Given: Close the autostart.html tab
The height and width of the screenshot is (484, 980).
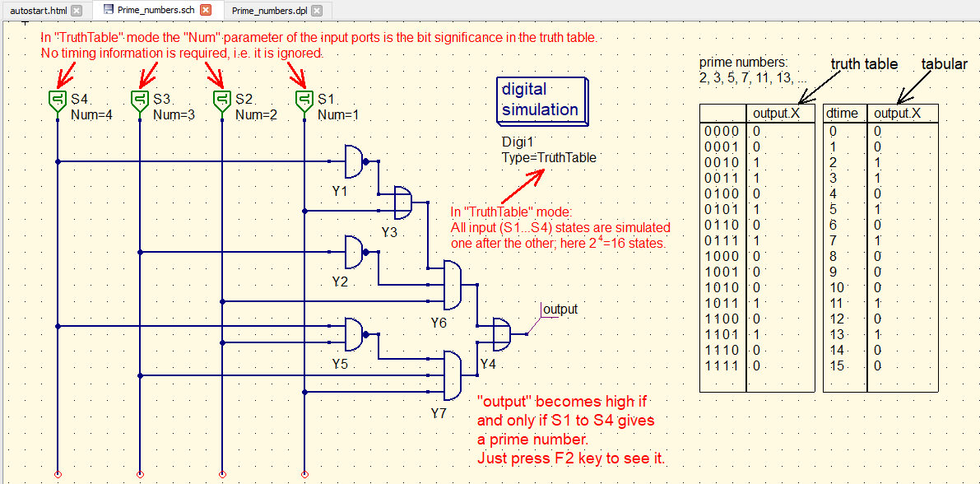Looking at the screenshot, I should pyautogui.click(x=77, y=11).
